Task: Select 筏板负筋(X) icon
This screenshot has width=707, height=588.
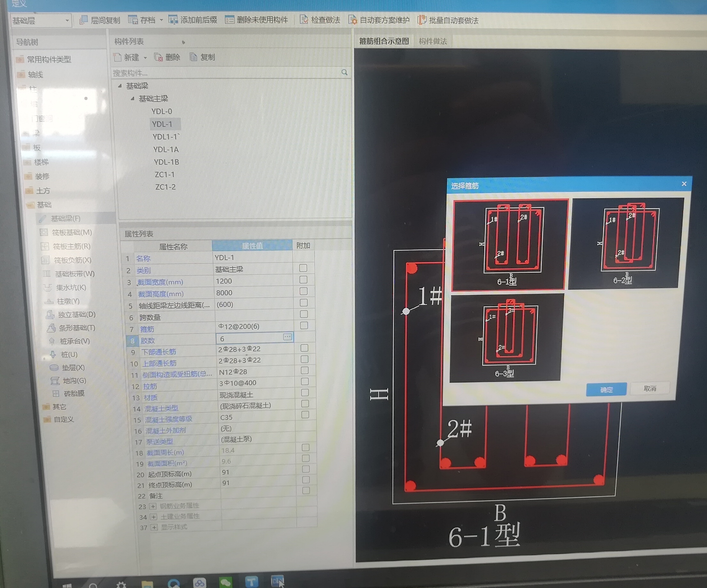Action: coord(45,260)
